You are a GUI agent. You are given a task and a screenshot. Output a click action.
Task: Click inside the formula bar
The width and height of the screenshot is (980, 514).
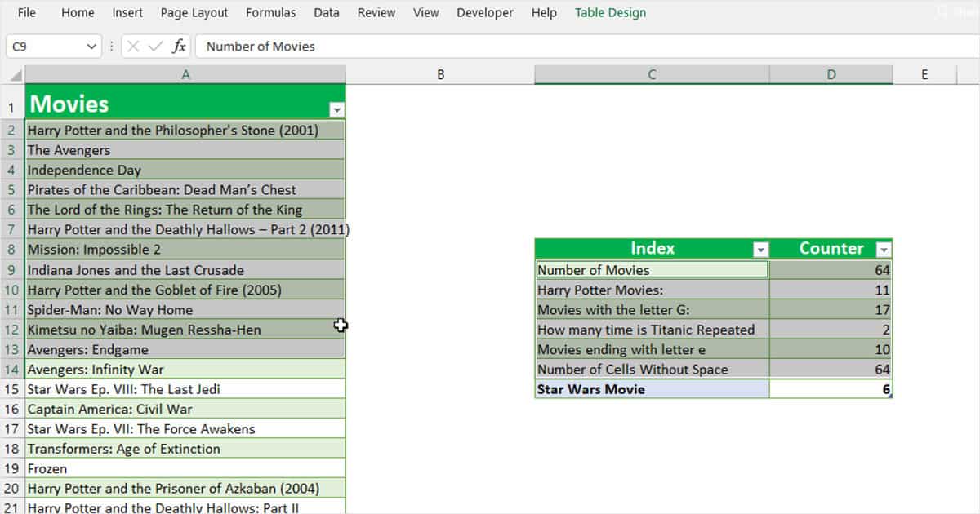point(408,47)
